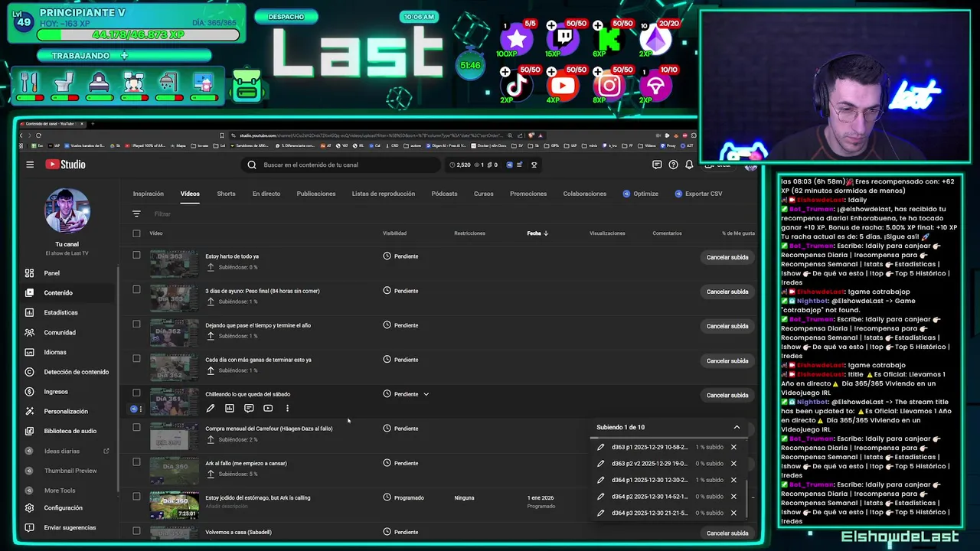The image size is (980, 551).
Task: Open the feedback message icon in header
Action: [657, 165]
